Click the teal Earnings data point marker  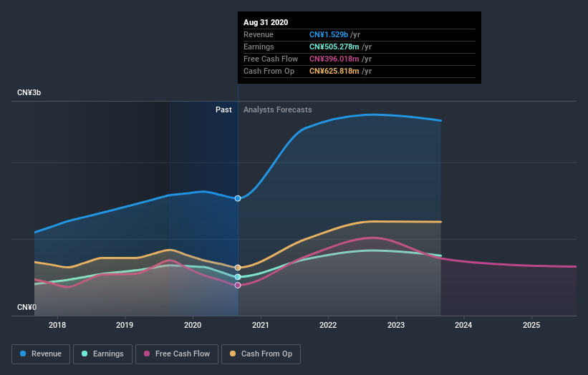click(238, 277)
